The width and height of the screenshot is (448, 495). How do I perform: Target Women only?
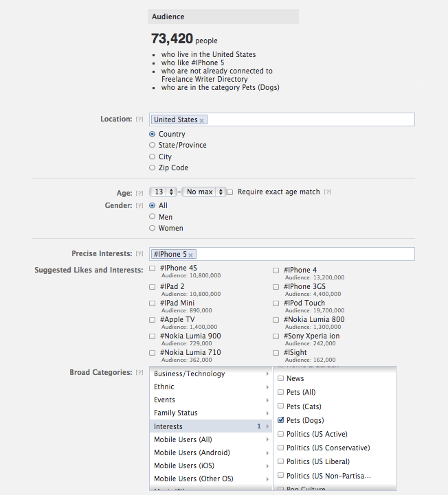[x=153, y=228]
